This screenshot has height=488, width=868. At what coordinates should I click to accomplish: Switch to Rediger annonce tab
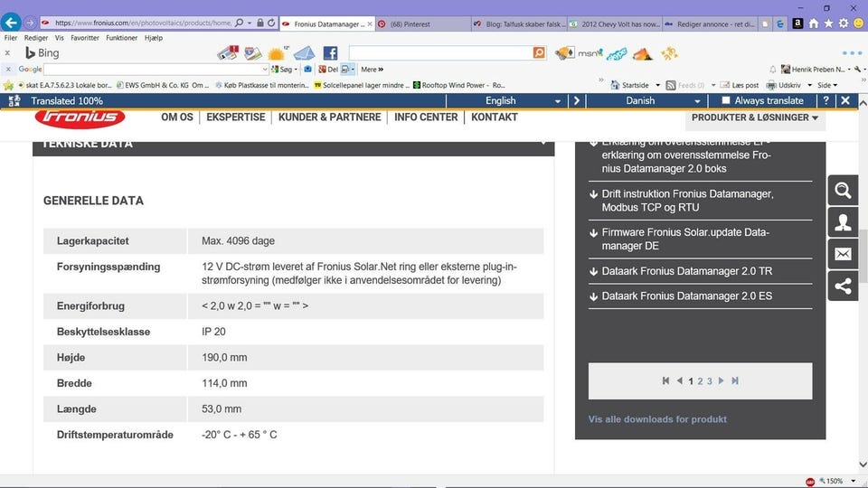pyautogui.click(x=711, y=23)
